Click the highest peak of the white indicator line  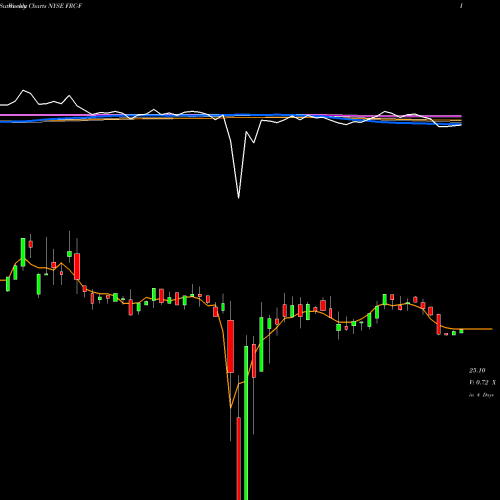pyautogui.click(x=23, y=90)
